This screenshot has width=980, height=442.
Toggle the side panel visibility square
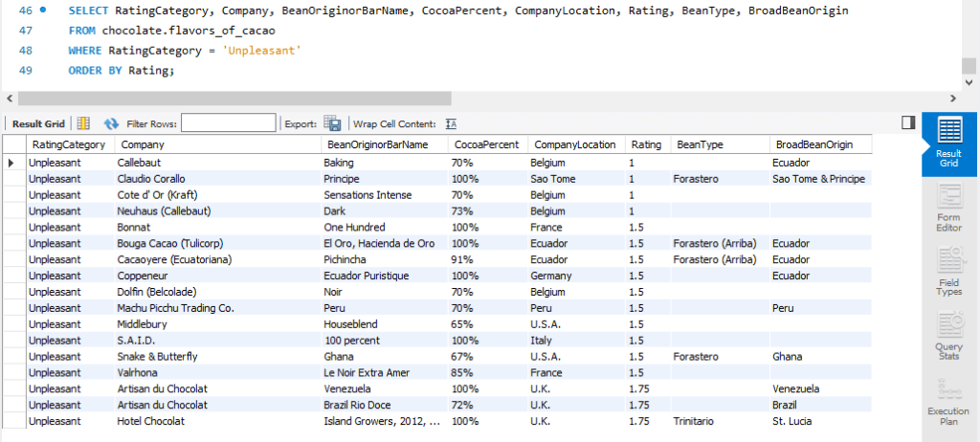click(x=908, y=122)
